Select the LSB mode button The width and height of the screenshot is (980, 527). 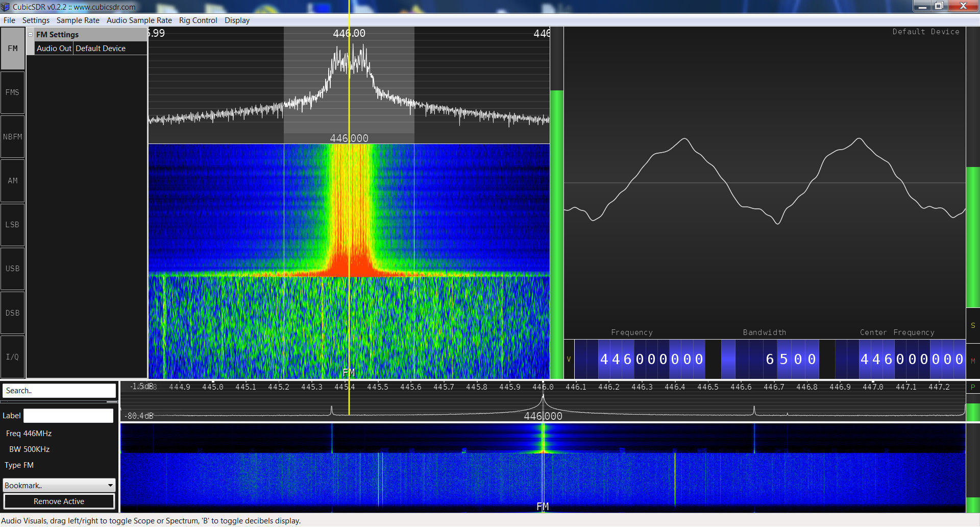[x=13, y=225]
